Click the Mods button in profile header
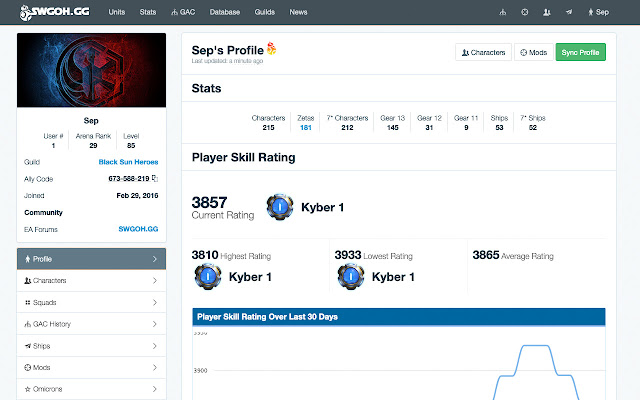 (x=533, y=52)
